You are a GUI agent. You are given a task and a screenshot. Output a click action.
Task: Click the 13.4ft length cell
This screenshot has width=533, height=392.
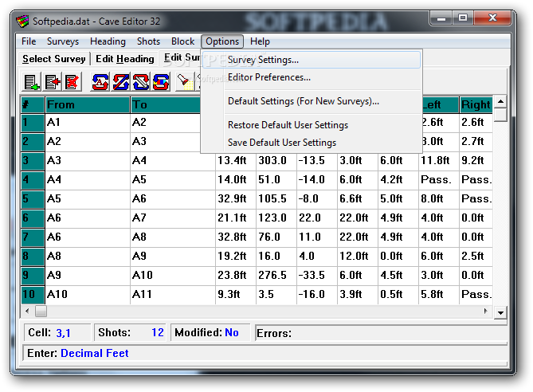[235, 161]
